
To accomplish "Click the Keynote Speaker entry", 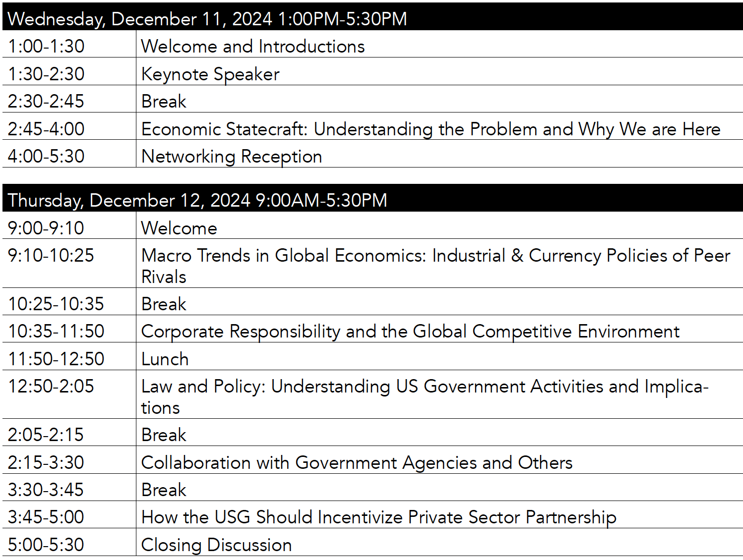I will 210,74.
